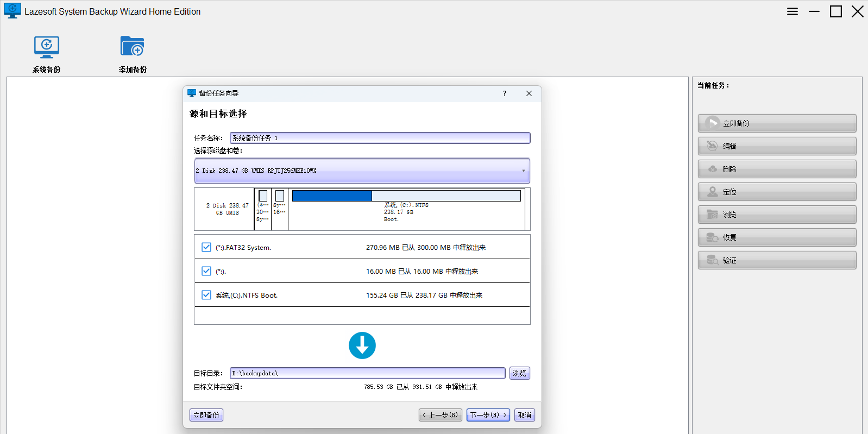Image resolution: width=868 pixels, height=434 pixels.
Task: Click the 定位 locate task button
Action: [x=777, y=192]
